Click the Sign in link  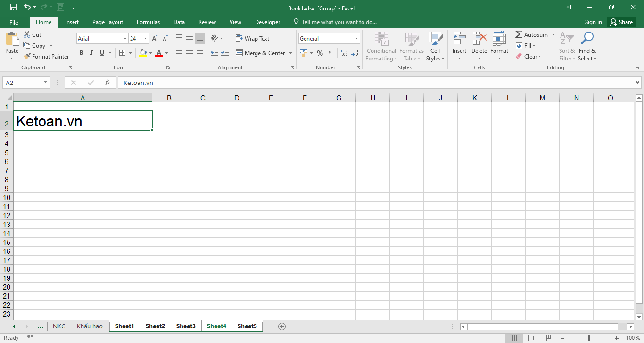click(593, 22)
